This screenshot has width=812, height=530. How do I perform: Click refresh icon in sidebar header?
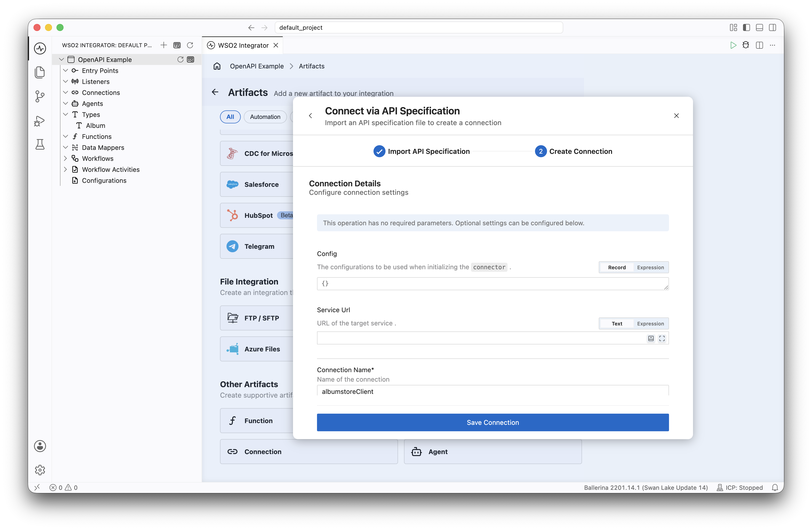click(190, 45)
